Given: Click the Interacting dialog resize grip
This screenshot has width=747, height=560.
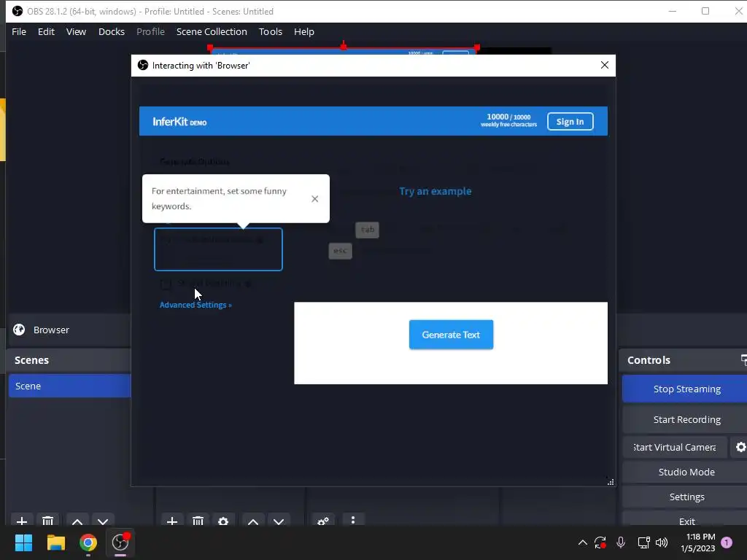Looking at the screenshot, I should pyautogui.click(x=611, y=481).
